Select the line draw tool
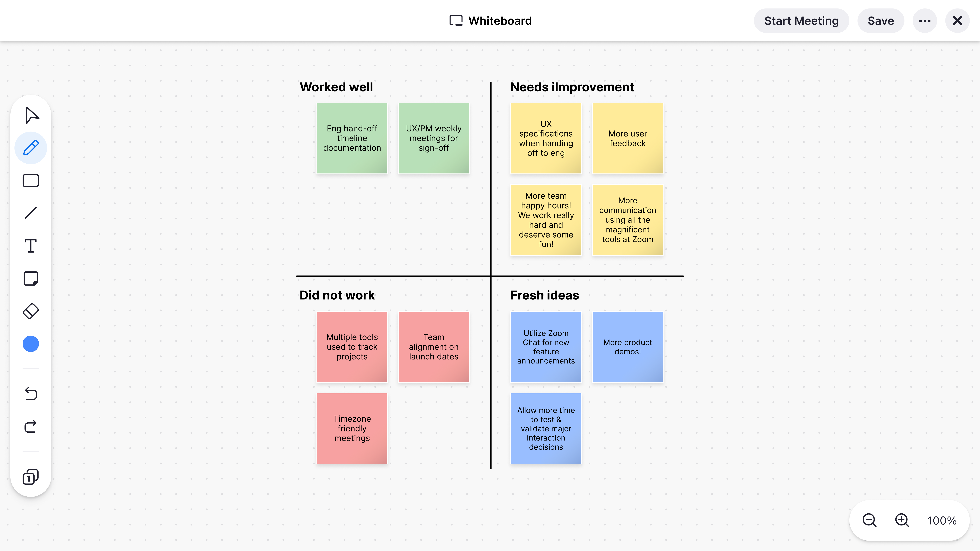 coord(31,213)
